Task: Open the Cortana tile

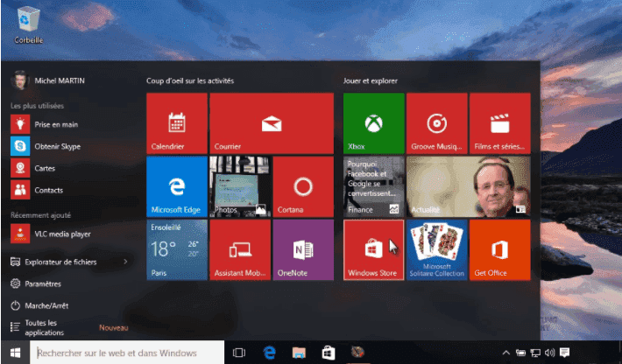Action: point(303,186)
